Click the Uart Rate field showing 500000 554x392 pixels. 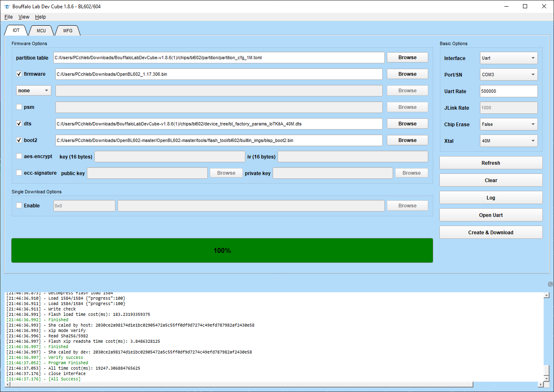pyautogui.click(x=508, y=91)
